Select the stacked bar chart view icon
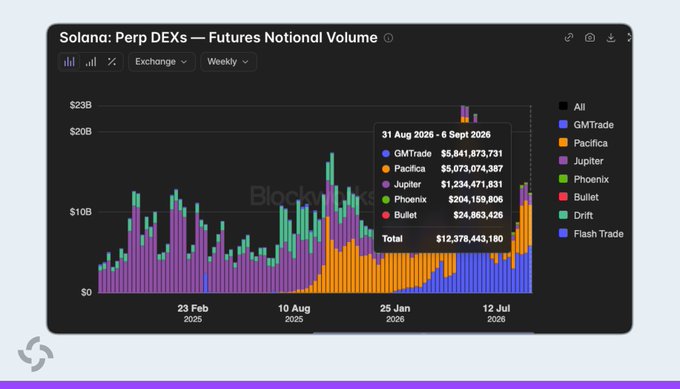Viewport: 680px width, 389px height. [69, 62]
